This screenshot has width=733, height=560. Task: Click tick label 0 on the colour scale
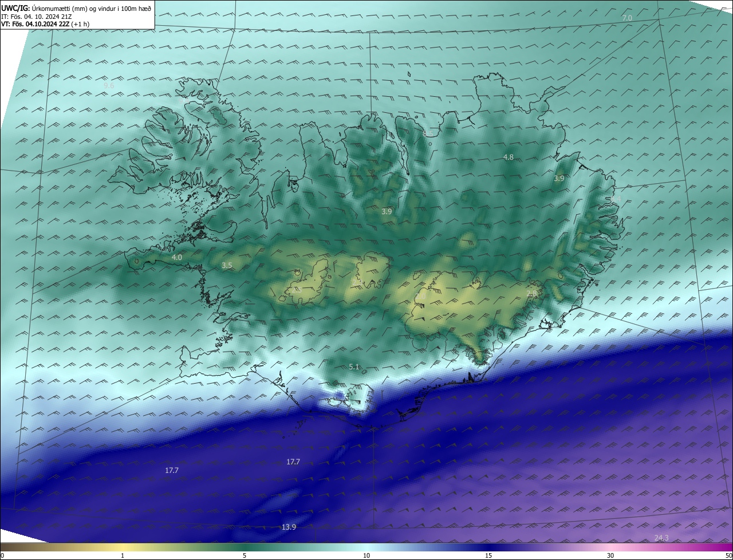click(2, 556)
